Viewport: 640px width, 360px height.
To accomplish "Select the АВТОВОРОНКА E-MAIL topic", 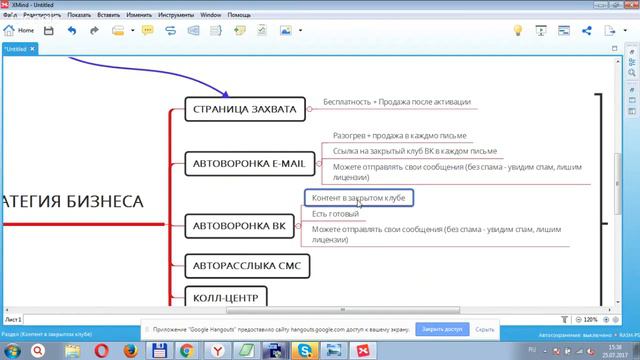I will (x=250, y=164).
